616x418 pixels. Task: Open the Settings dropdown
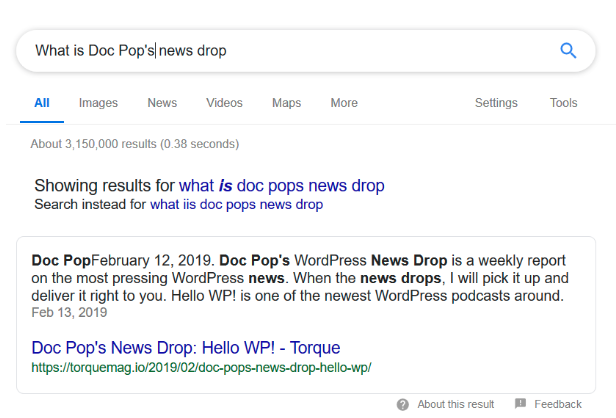pos(496,103)
